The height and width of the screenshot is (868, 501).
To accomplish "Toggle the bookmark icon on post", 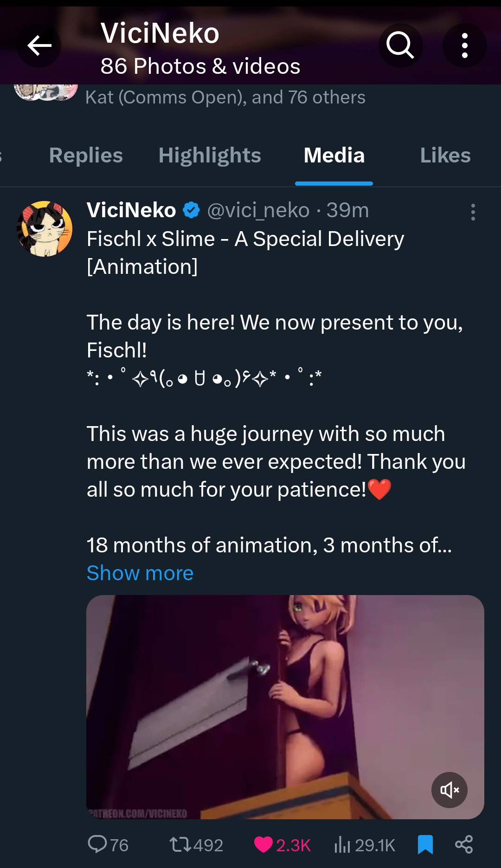I will tap(425, 844).
